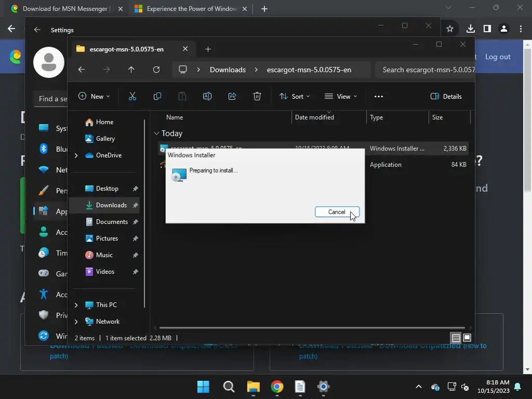Toggle the browser side panel icon

(487, 29)
